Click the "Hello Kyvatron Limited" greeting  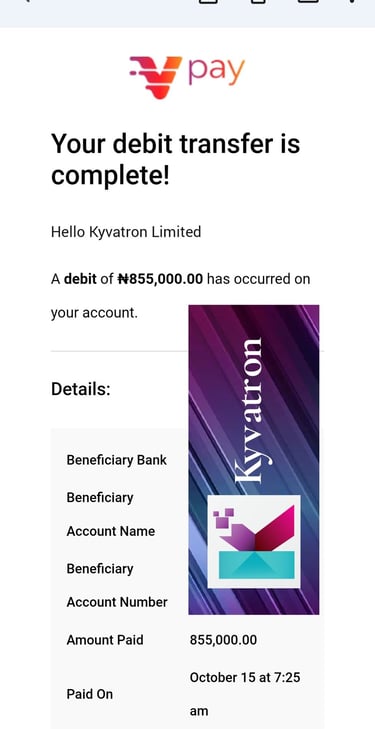pyautogui.click(x=126, y=232)
